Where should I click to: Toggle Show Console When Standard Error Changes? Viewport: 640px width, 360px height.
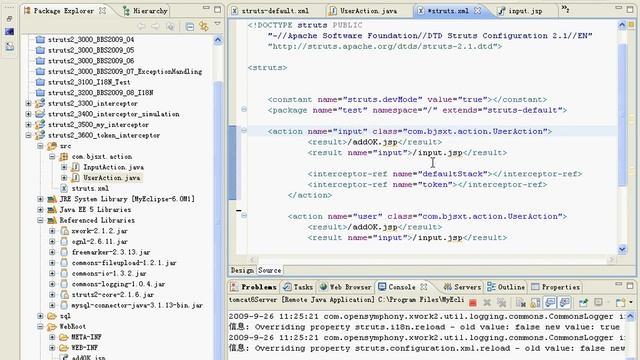[x=565, y=302]
